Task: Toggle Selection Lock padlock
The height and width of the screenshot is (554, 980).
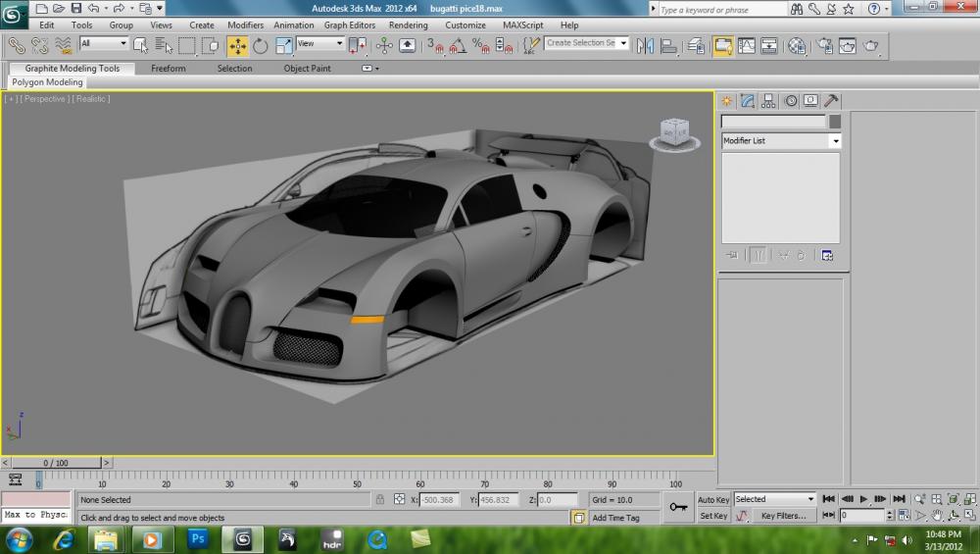Action: [380, 499]
